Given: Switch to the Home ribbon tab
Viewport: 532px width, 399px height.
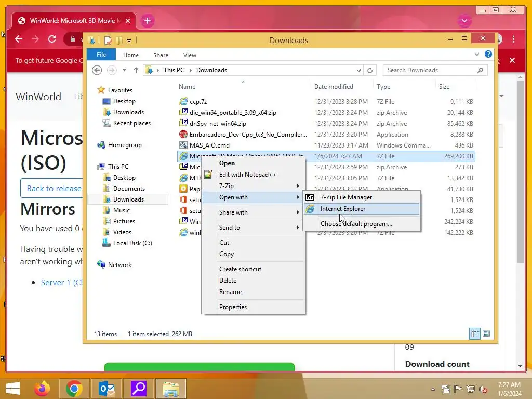Looking at the screenshot, I should [130, 55].
